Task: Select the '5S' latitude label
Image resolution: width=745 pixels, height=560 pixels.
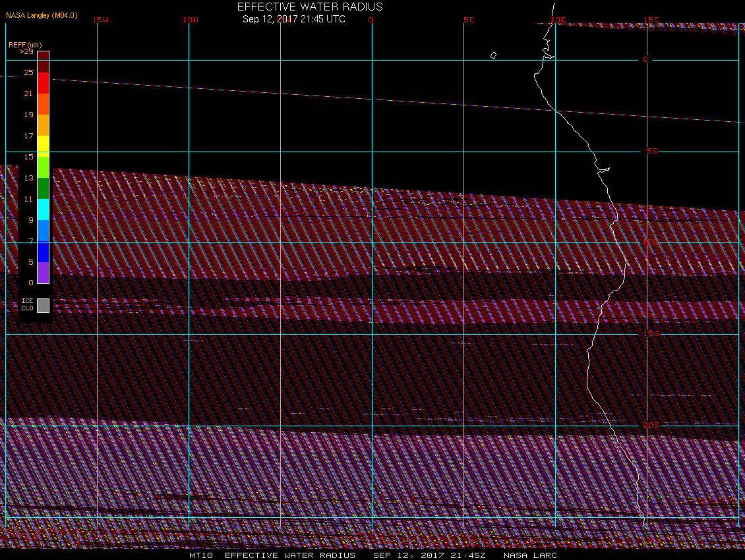Action: 652,151
